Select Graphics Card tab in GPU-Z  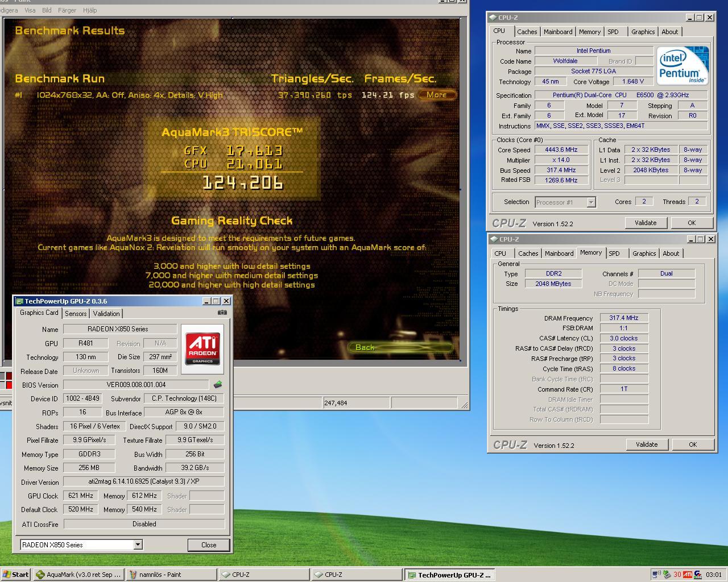[39, 313]
